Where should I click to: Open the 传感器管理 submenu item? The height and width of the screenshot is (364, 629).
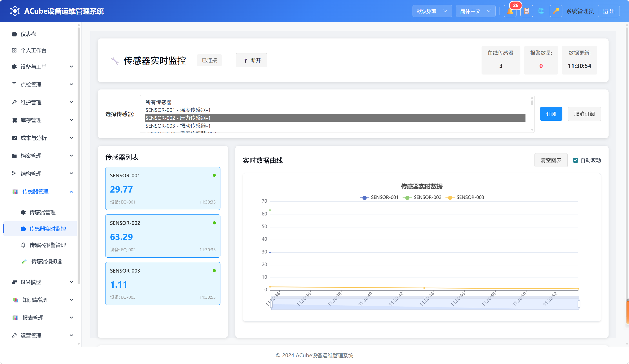pyautogui.click(x=40, y=212)
